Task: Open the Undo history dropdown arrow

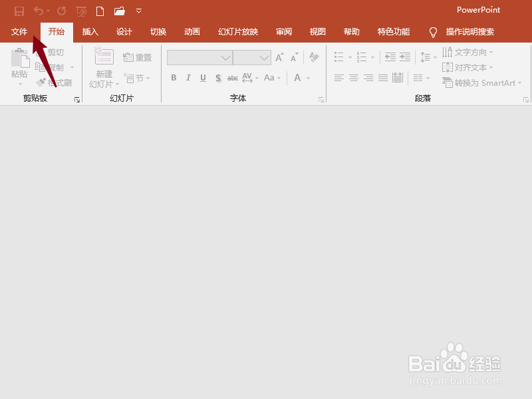Action: (x=48, y=11)
